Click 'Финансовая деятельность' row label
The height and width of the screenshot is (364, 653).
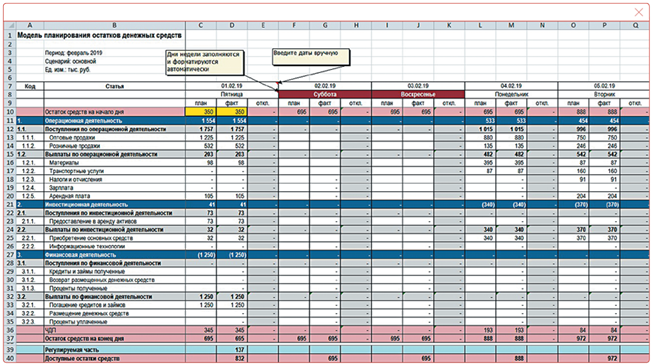tap(80, 255)
